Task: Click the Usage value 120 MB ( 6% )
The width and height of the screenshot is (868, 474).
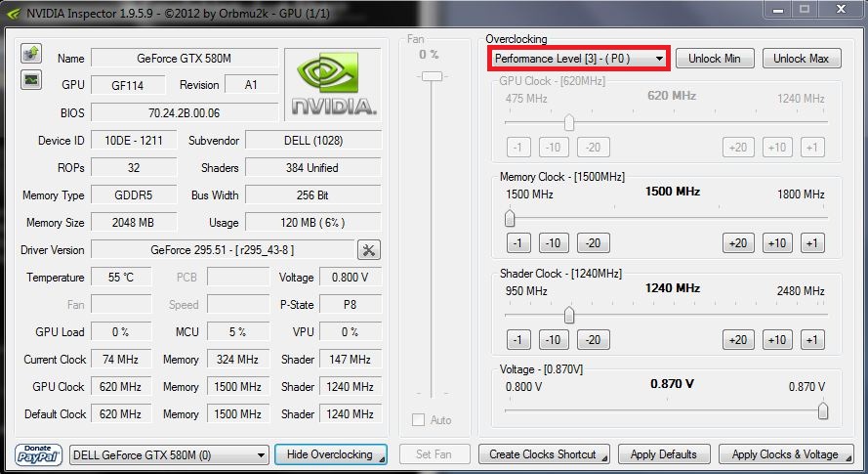Action: point(313,222)
